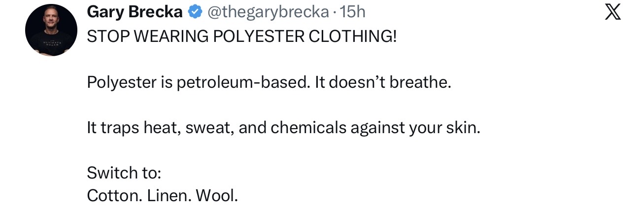Click the line starting "It traps heat"

pos(283,128)
